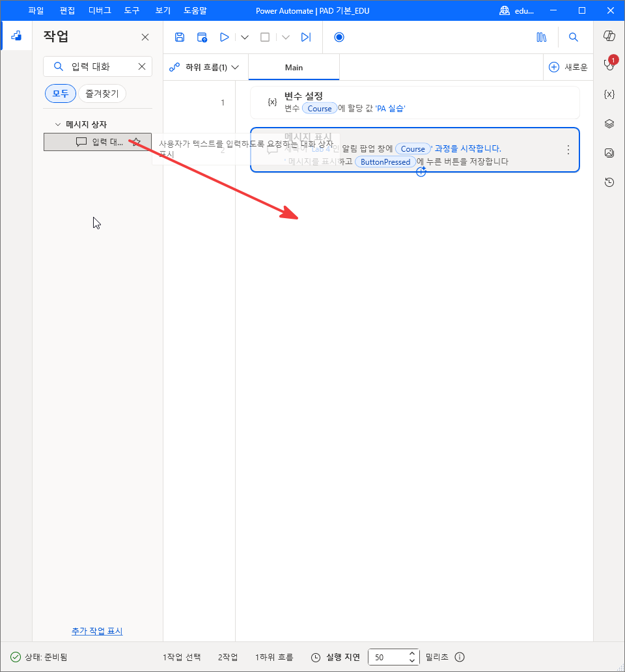Click the Save flow icon
The height and width of the screenshot is (672, 625).
pos(180,37)
